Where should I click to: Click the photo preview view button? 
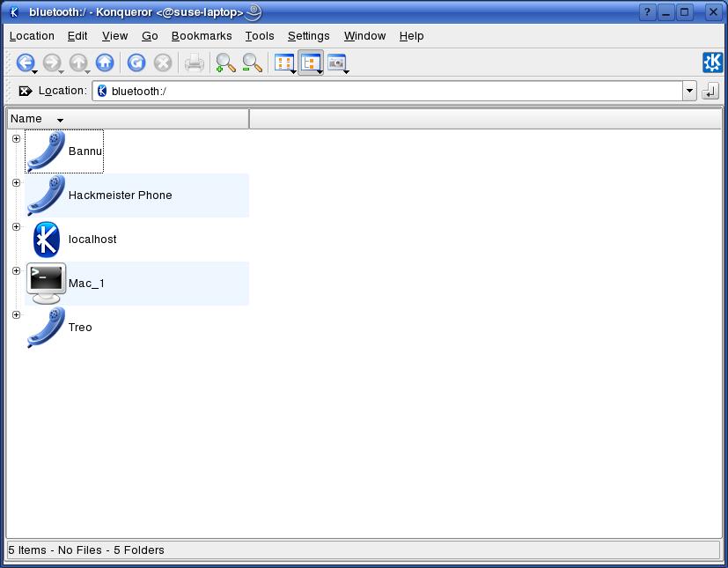336,63
